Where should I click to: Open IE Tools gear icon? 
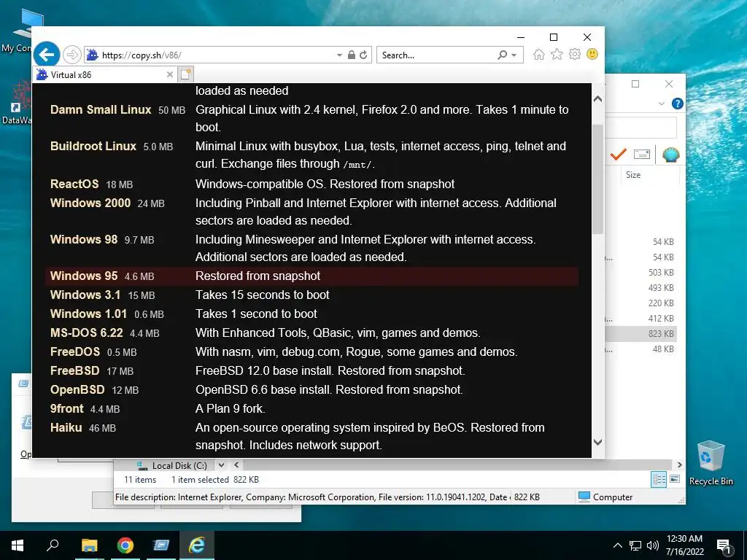point(575,54)
